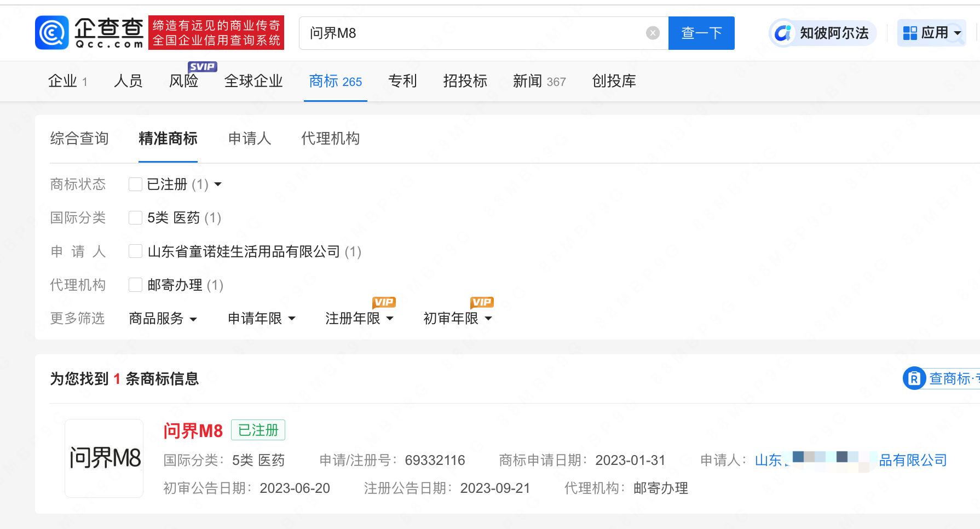
Task: Select the 申请人 sub-tab
Action: [250, 139]
